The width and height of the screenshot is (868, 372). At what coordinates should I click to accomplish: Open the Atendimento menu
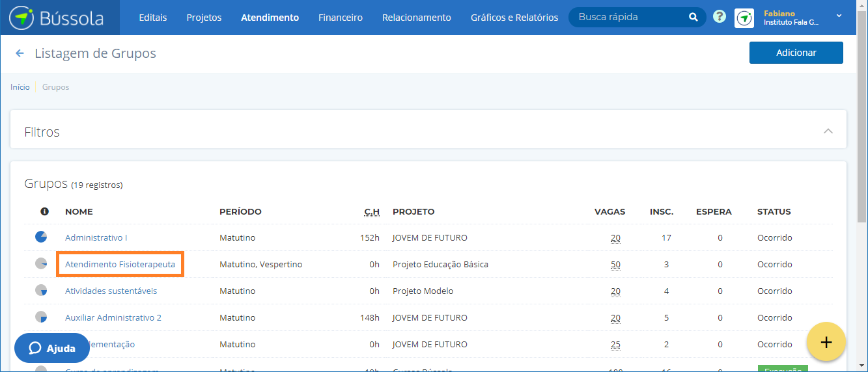(270, 18)
